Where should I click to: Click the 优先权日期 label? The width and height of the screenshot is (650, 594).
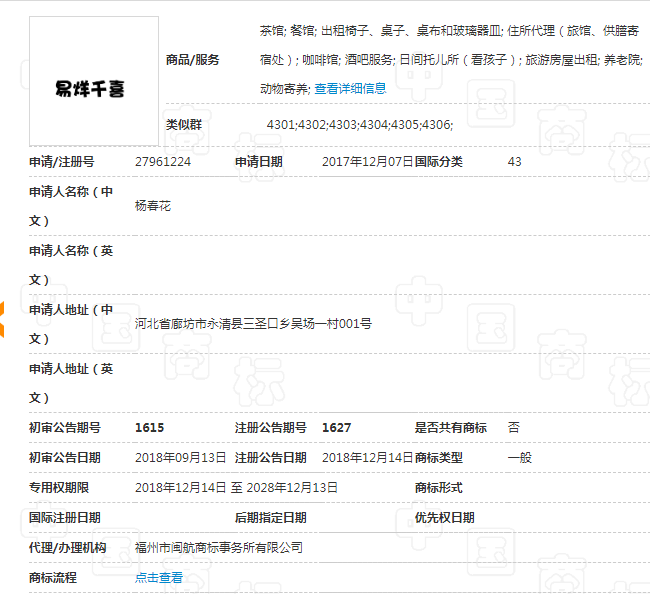[x=445, y=518]
